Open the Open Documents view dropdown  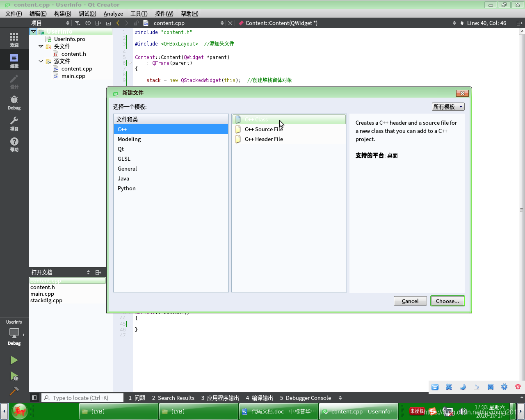tap(60, 272)
